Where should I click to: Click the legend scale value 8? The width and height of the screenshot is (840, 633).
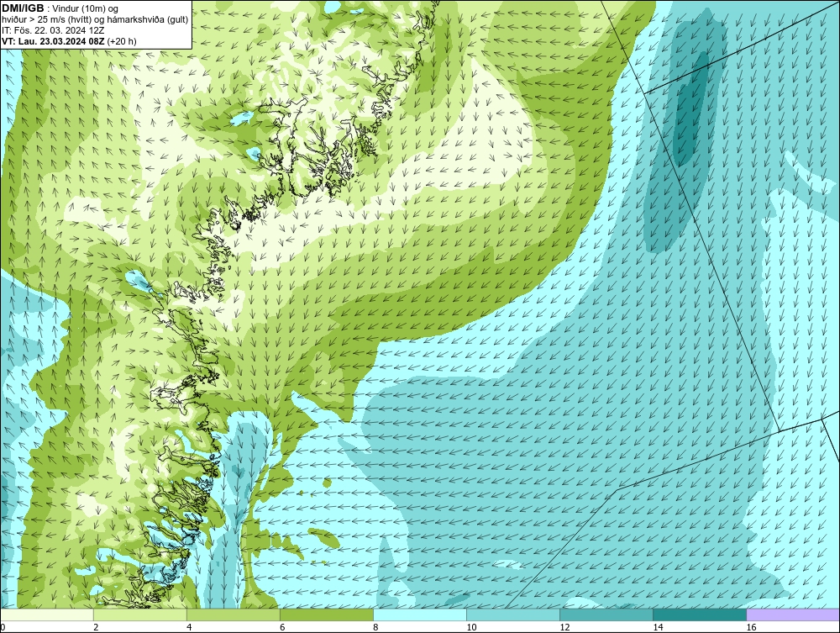pyautogui.click(x=375, y=627)
